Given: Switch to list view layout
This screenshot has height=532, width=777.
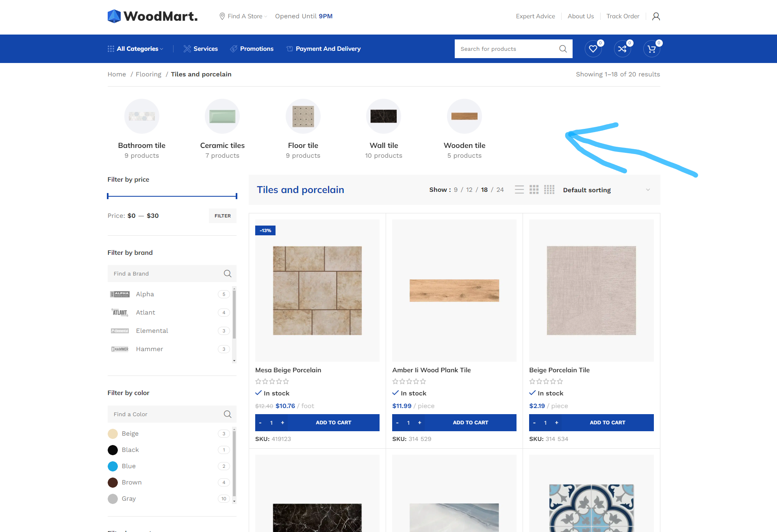Looking at the screenshot, I should (x=519, y=190).
